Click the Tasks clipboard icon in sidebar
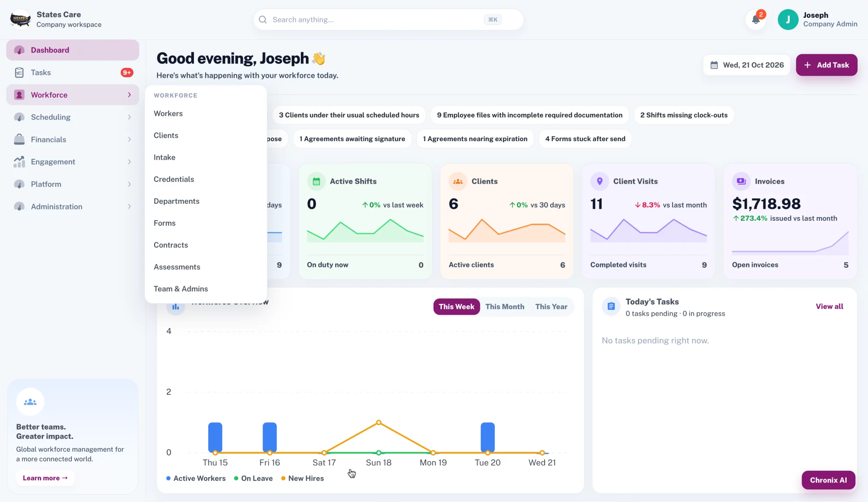868x502 pixels. [x=19, y=73]
